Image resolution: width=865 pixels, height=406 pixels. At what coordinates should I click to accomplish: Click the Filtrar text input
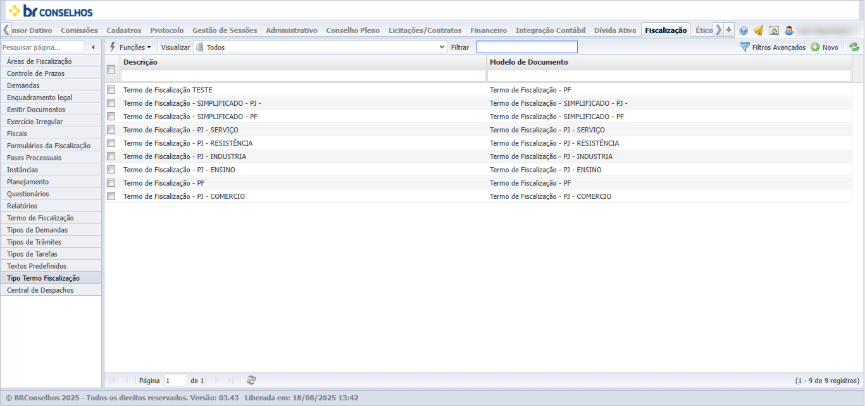pos(527,47)
